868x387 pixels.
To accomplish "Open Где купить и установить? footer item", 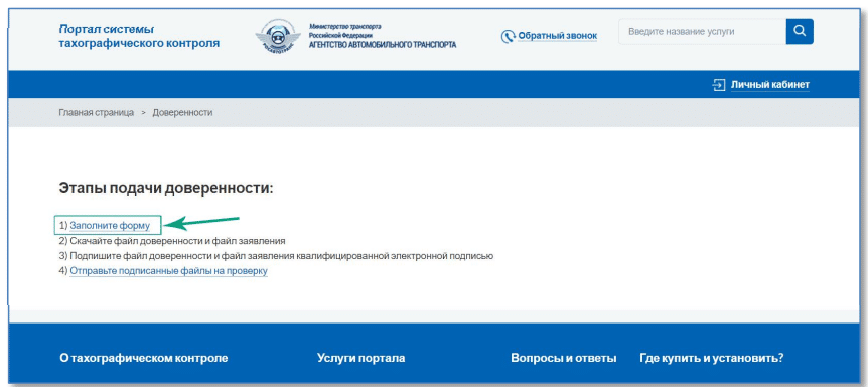I will pyautogui.click(x=711, y=358).
